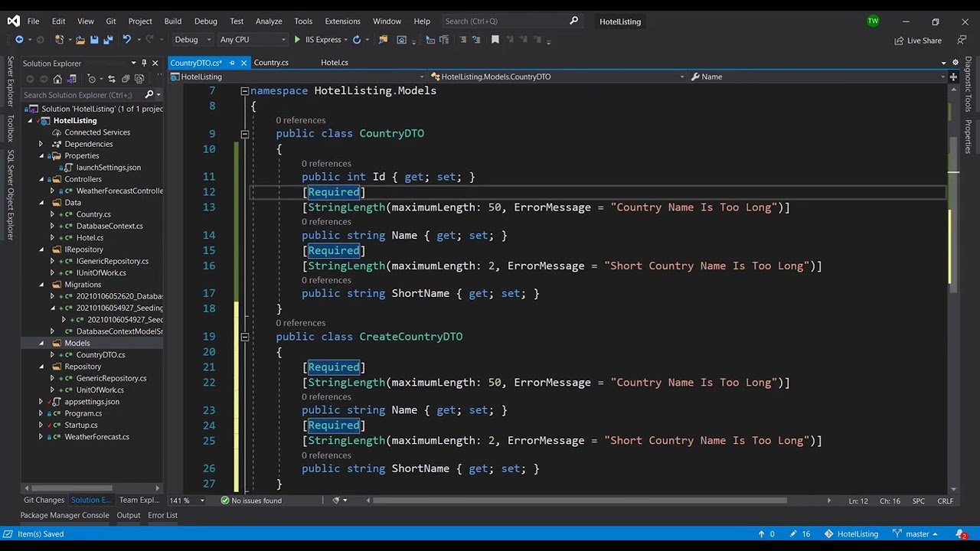Image resolution: width=980 pixels, height=551 pixels.
Task: Open the Debug configuration dropdown
Action: [191, 40]
